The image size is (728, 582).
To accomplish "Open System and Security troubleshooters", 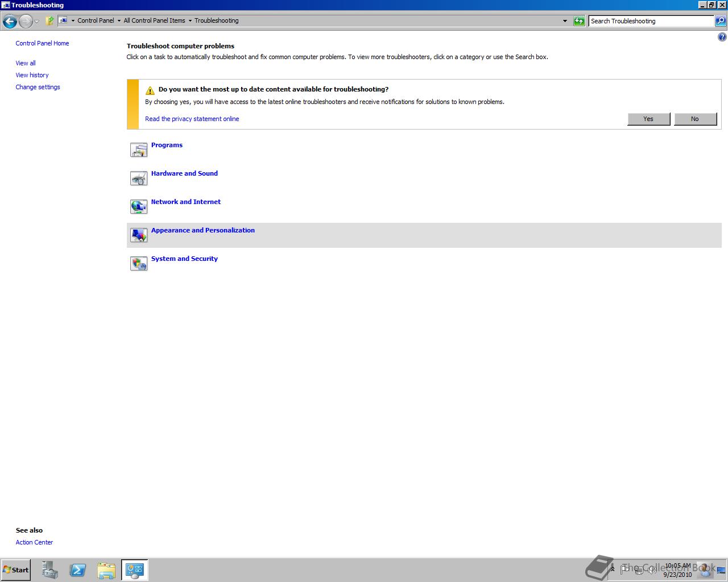I will coord(184,259).
